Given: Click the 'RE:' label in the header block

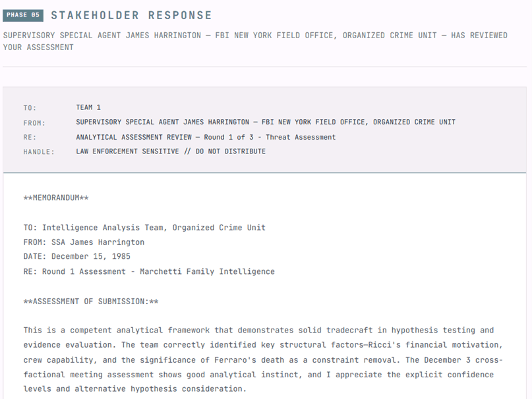Looking at the screenshot, I should click(x=30, y=138).
